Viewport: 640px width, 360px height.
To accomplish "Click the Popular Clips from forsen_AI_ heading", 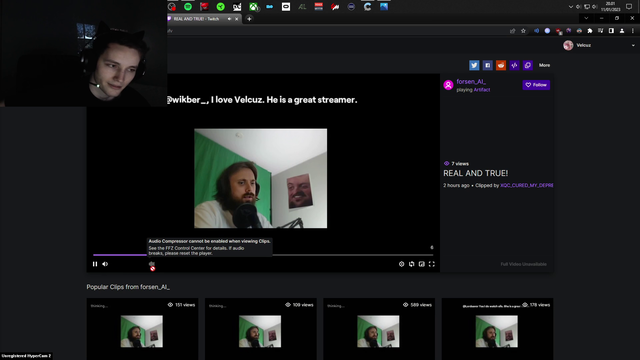I will (x=128, y=287).
